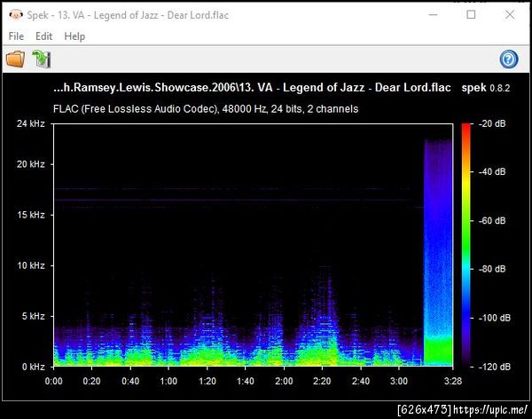Image resolution: width=532 pixels, height=419 pixels.
Task: Click the 1:20 time axis label
Action: [207, 381]
